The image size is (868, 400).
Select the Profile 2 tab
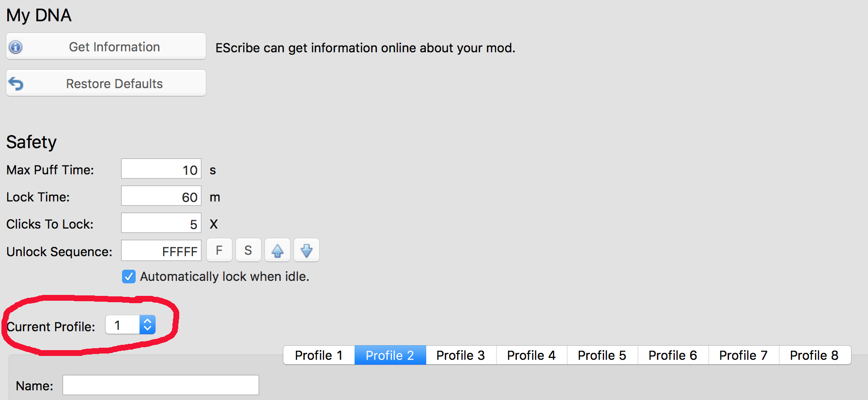[390, 355]
